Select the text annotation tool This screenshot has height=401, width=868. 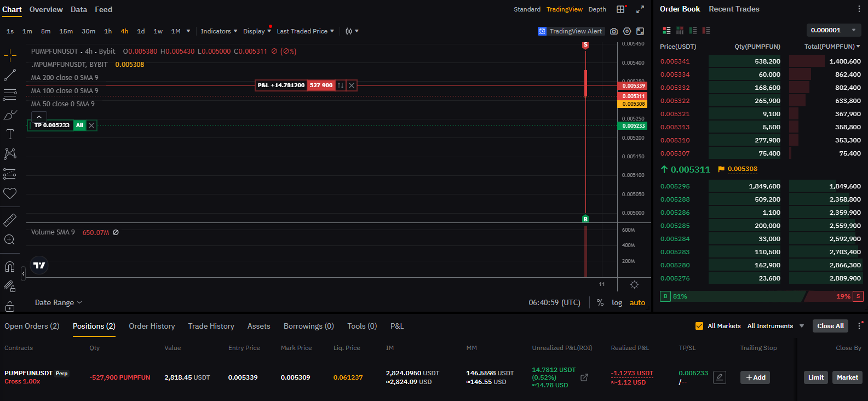pos(10,134)
